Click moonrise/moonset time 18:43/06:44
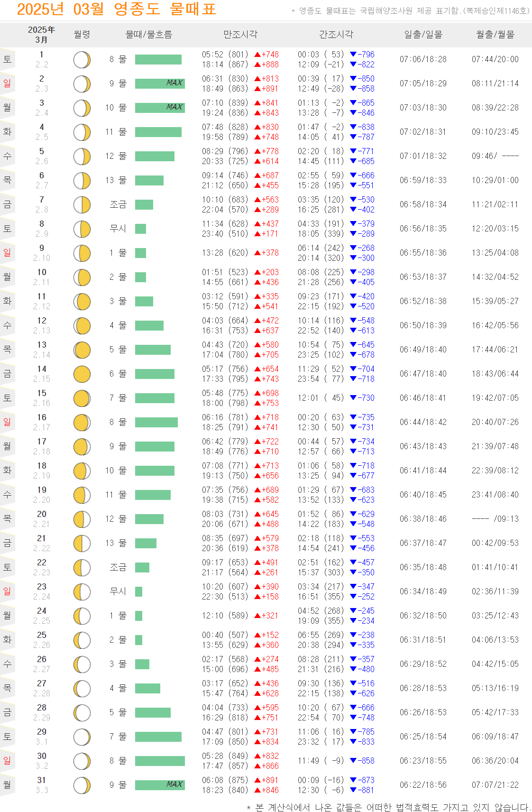The height and width of the screenshot is (812, 532). pos(495,374)
